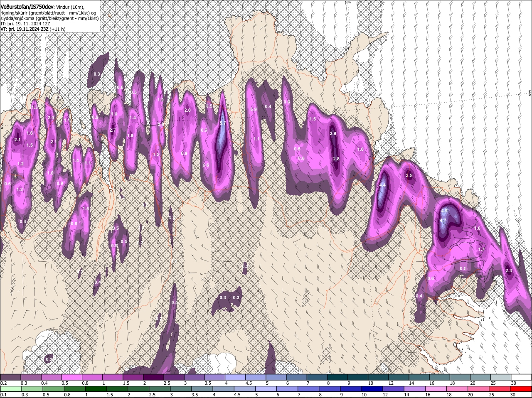Screen dimensions: 532x398
Task: Click the 5.7 precipitation value on the map
Action: [x=222, y=123]
